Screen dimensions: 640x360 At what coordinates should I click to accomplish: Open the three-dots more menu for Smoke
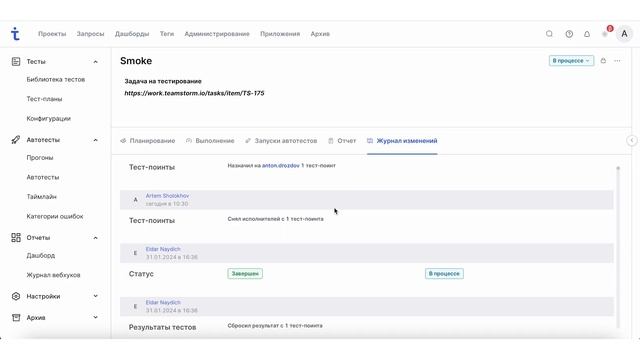pyautogui.click(x=617, y=61)
